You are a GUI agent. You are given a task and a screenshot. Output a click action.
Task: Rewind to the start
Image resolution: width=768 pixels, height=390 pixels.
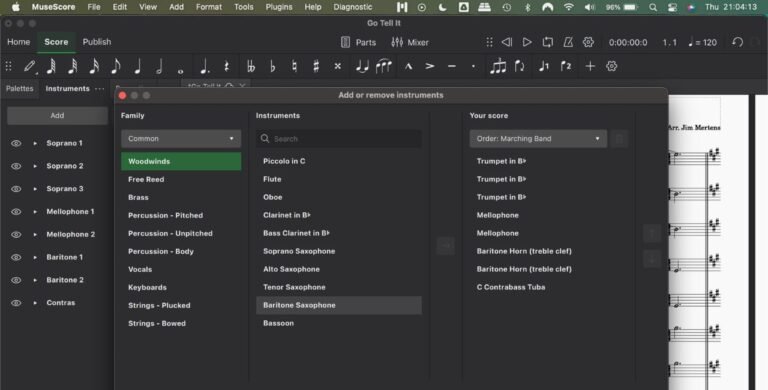tap(507, 42)
